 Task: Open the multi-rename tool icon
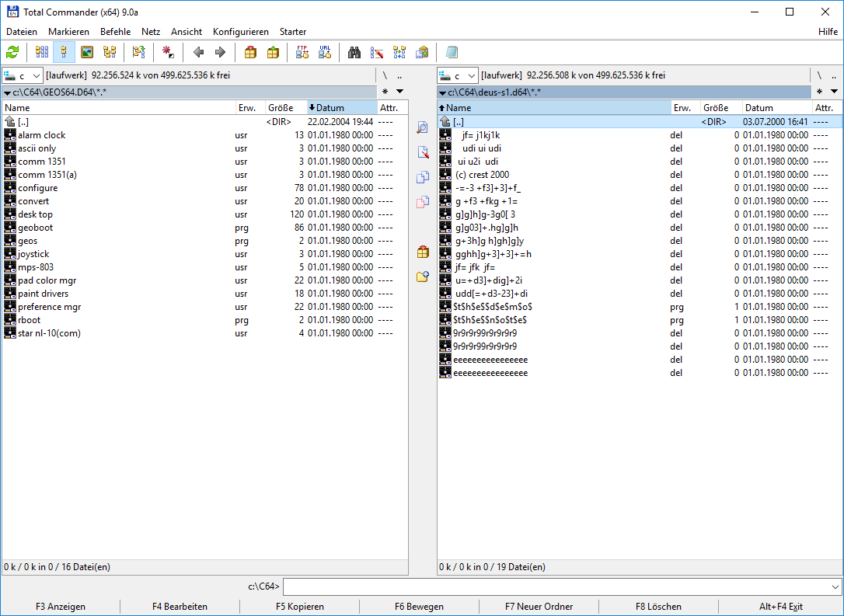(377, 52)
